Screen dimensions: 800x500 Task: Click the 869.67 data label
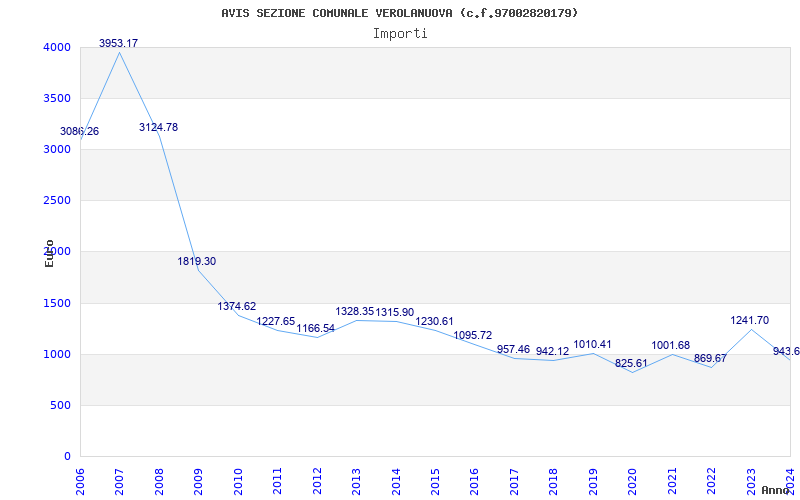(710, 358)
